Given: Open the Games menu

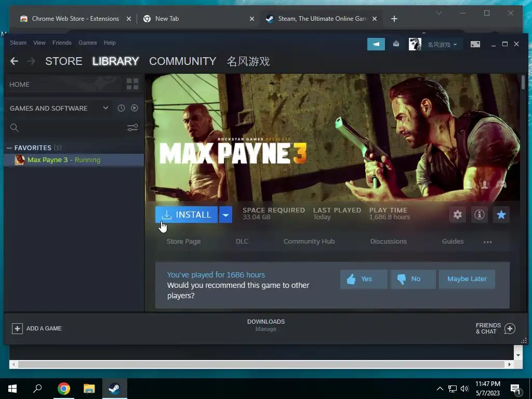Looking at the screenshot, I should coord(87,43).
